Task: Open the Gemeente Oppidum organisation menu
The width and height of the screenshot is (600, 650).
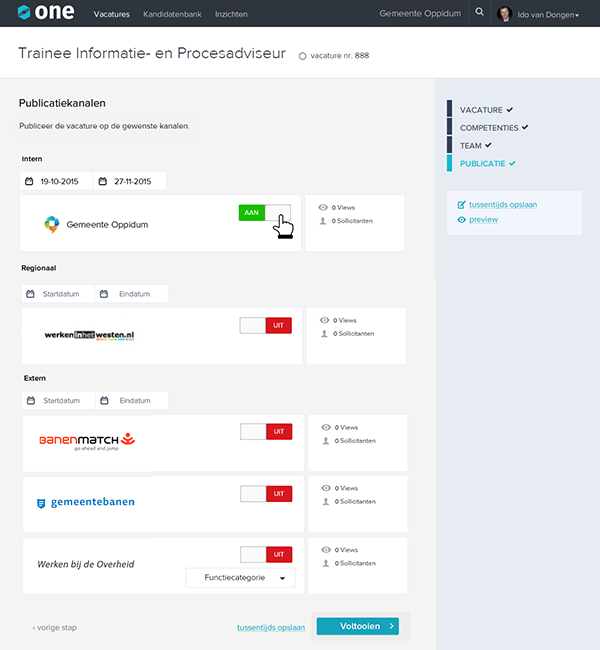Action: 420,14
